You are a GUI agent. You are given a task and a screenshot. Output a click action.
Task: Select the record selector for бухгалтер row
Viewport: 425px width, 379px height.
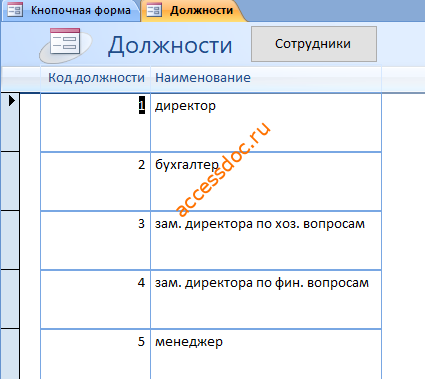pos(10,181)
